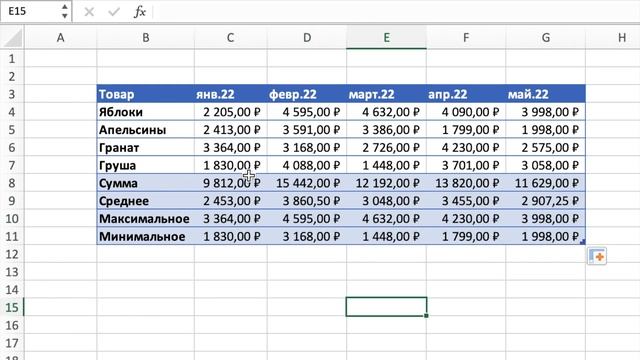Image resolution: width=640 pixels, height=360 pixels.
Task: Click cell with 3 048,00 ₽
Action: 387,201
